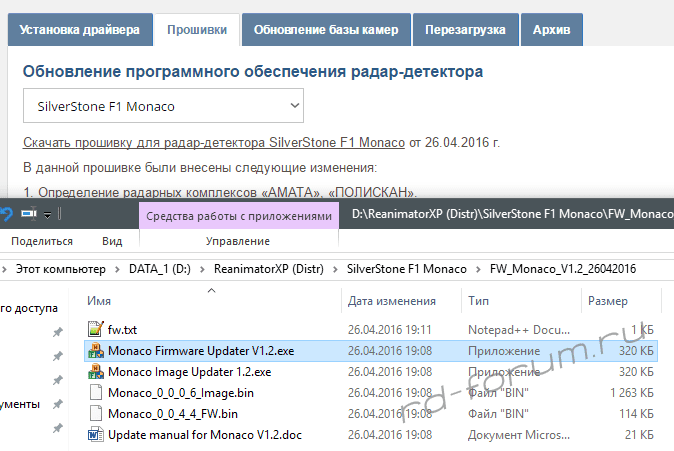Click the last pin icon in the navigation pane
This screenshot has height=451, width=674.
[58, 428]
